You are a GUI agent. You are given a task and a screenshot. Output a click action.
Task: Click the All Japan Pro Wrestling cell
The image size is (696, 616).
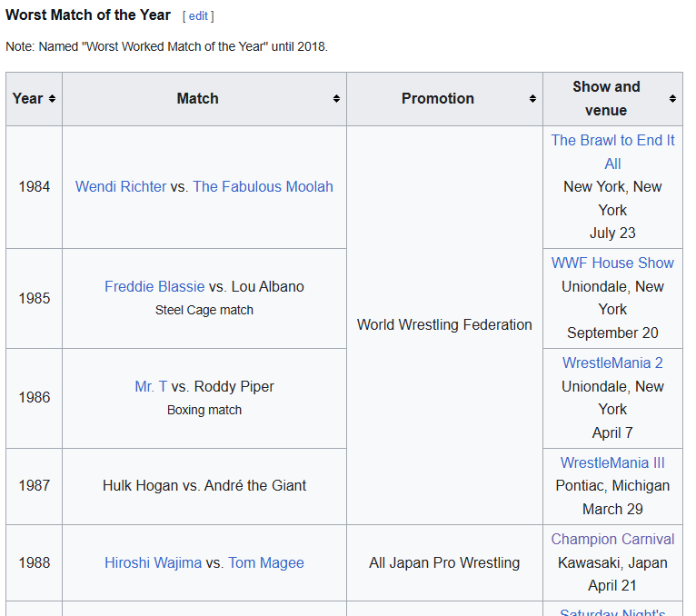pos(444,562)
